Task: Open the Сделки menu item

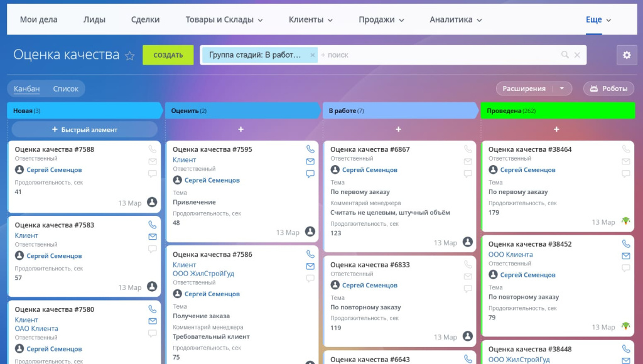Action: [145, 19]
